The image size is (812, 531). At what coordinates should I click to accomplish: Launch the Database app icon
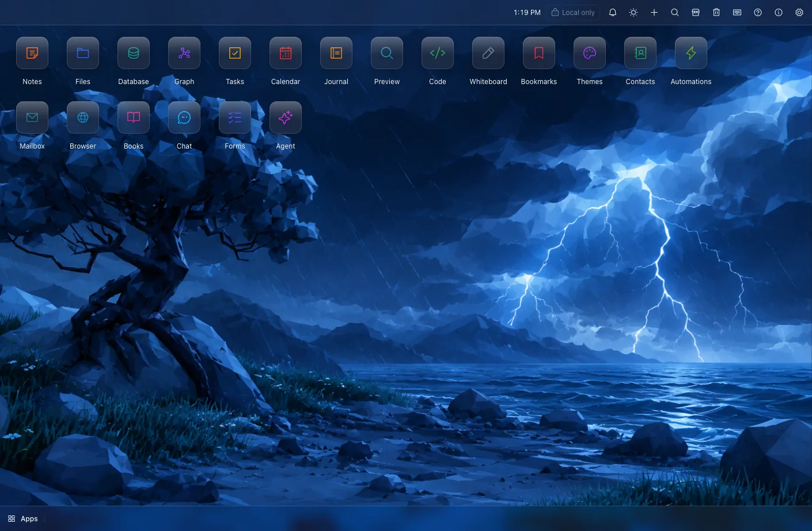click(x=134, y=53)
